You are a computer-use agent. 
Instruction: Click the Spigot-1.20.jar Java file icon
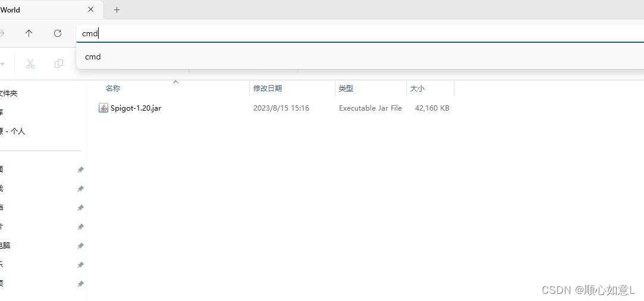pyautogui.click(x=103, y=108)
